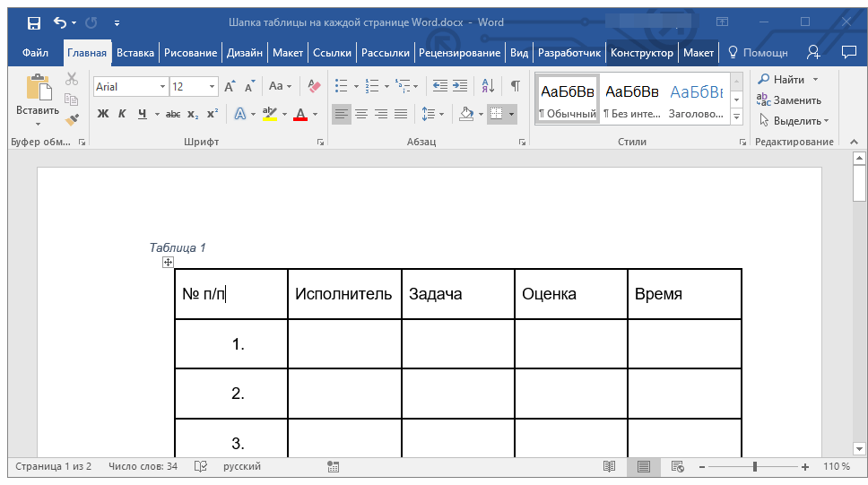This screenshot has height=485, width=868.
Task: Click the Save icon in the title bar
Action: 33,22
